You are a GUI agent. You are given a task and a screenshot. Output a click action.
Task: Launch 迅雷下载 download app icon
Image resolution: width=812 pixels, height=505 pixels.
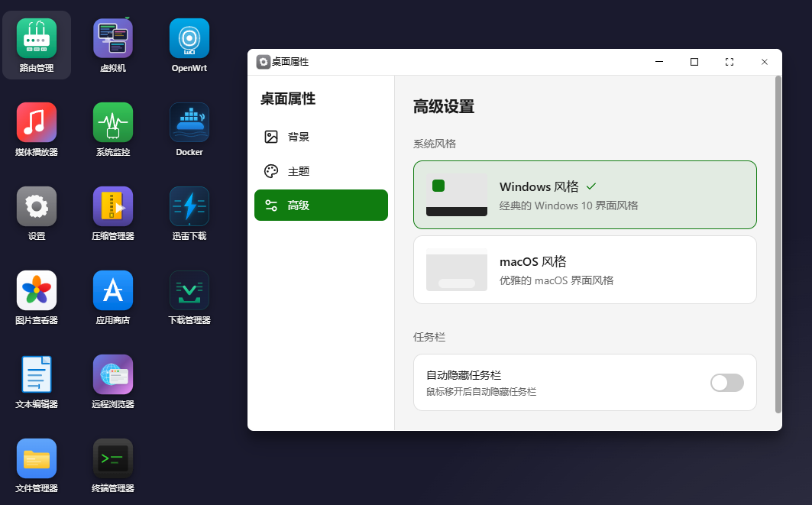(189, 207)
